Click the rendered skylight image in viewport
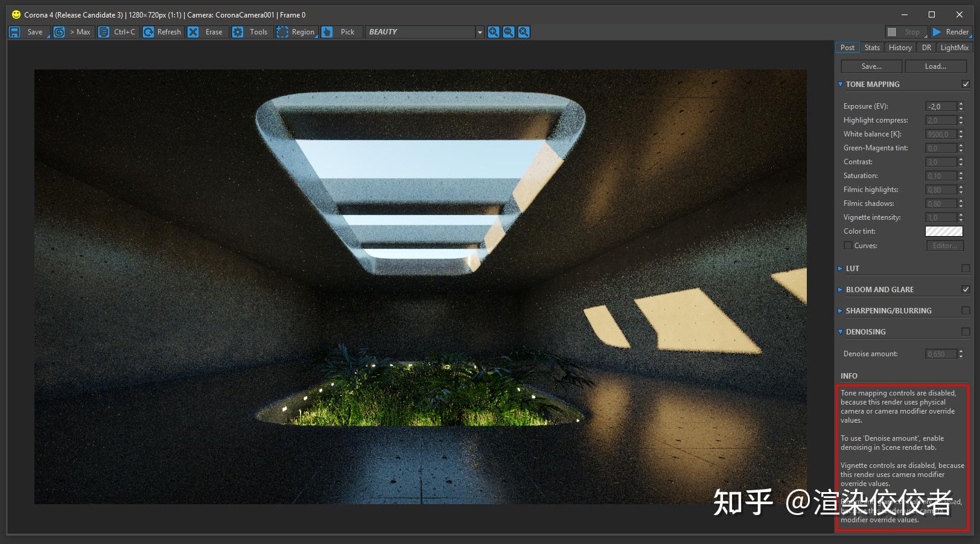Viewport: 980px width, 544px height. pos(420,287)
